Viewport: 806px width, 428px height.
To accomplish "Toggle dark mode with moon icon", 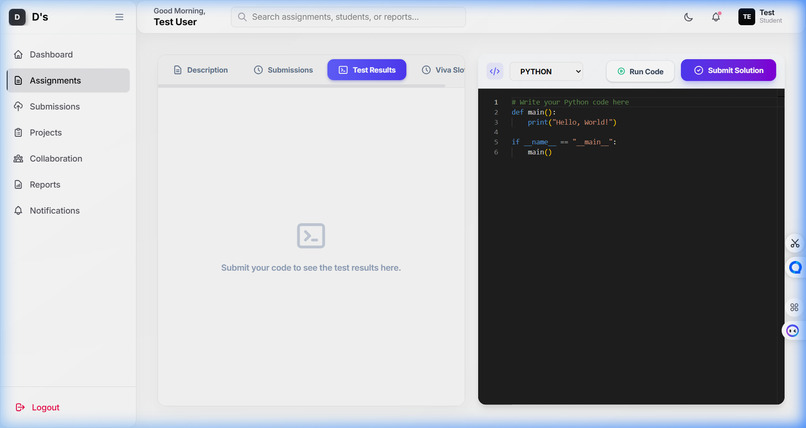I will 688,17.
